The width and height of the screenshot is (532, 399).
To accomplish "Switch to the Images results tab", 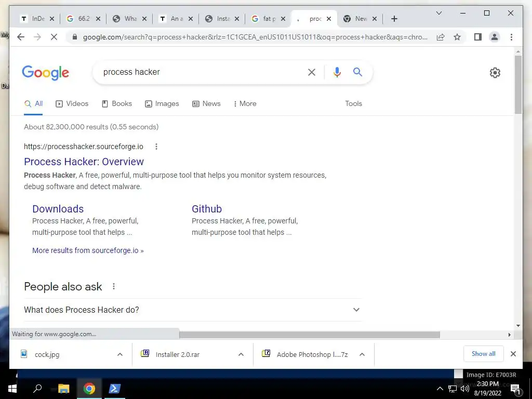I will pos(162,103).
